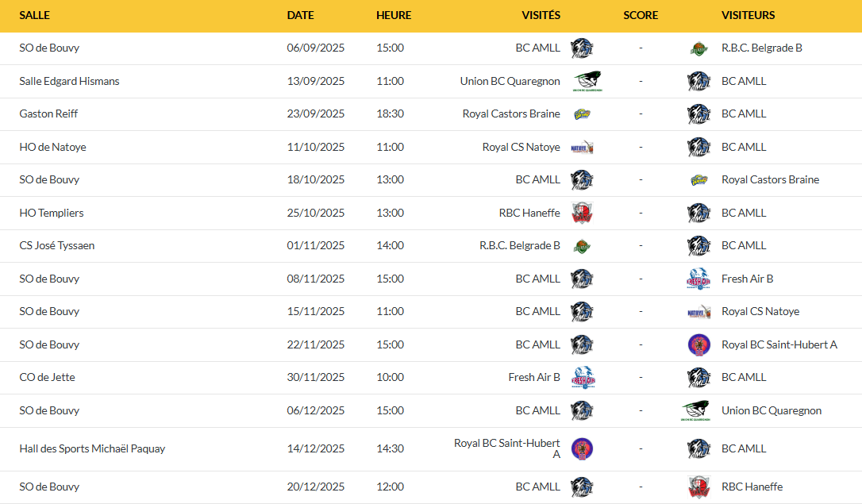862x504 pixels.
Task: Select the HO de Natoye venue cell
Action: 52,148
